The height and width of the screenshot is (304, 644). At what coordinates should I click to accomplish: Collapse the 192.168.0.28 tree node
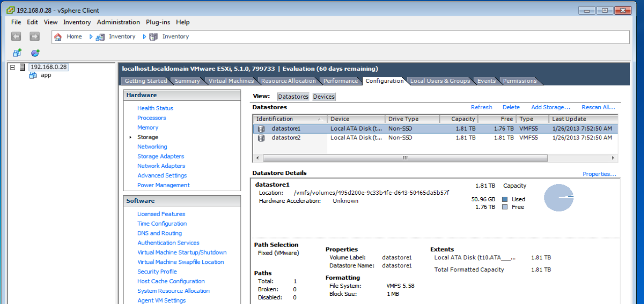click(x=12, y=67)
